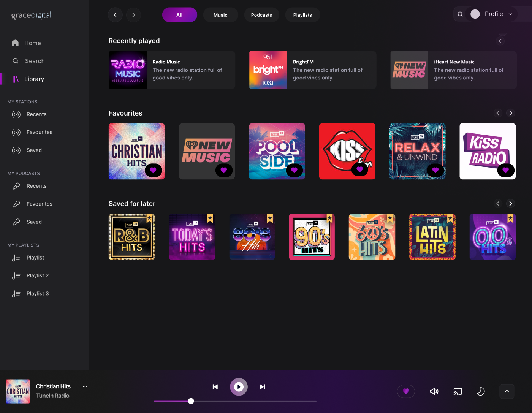
Task: Show previous Saved for later items
Action: point(498,204)
